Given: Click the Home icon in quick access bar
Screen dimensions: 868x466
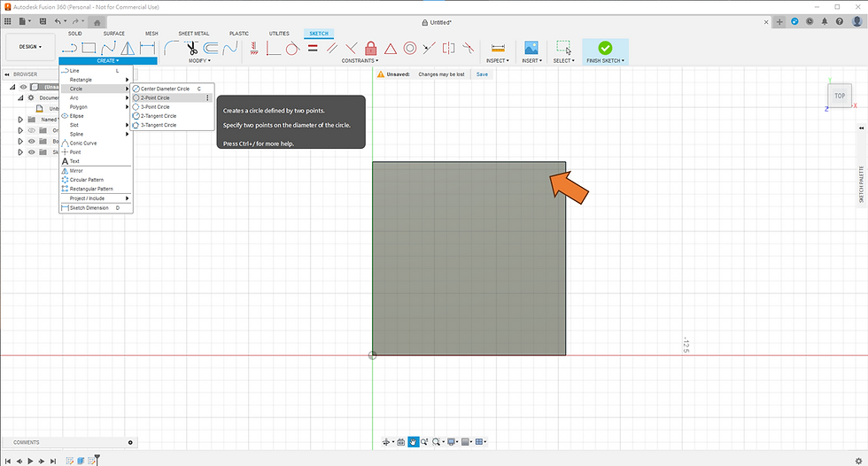Looking at the screenshot, I should coord(97,23).
